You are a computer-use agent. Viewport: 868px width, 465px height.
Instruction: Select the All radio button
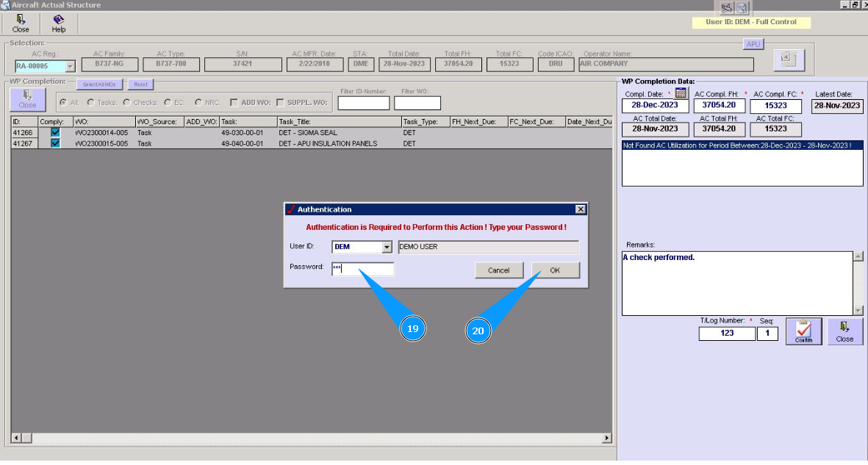point(64,102)
